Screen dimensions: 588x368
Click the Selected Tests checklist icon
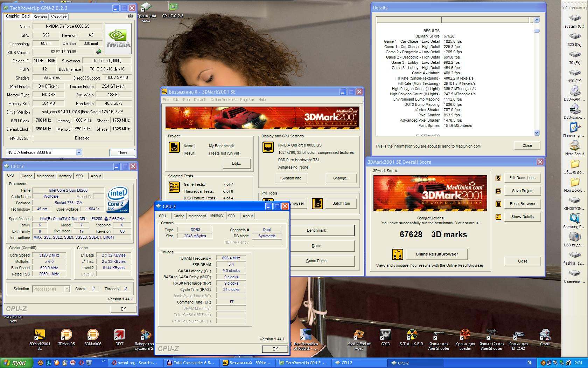pyautogui.click(x=174, y=187)
